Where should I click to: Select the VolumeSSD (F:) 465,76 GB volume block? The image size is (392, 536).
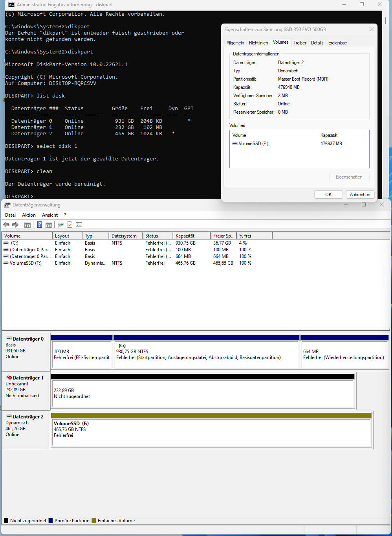(211, 432)
